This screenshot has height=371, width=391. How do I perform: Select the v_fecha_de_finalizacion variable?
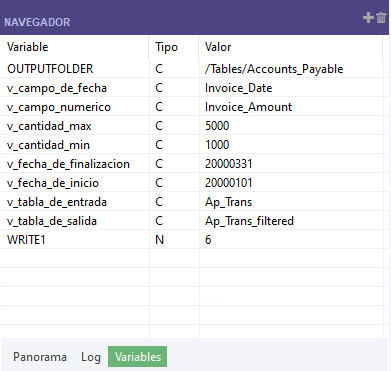68,164
